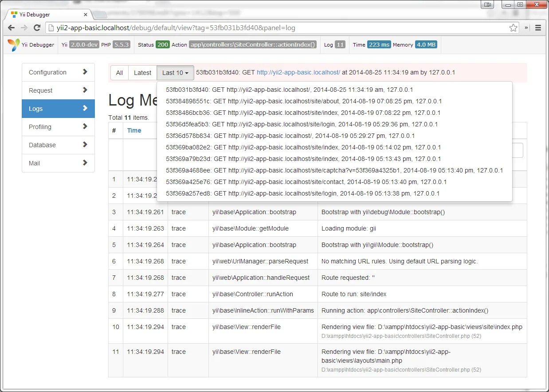Image resolution: width=549 pixels, height=392 pixels.
Task: Click the Memory 4.0 MB badge
Action: 426,45
